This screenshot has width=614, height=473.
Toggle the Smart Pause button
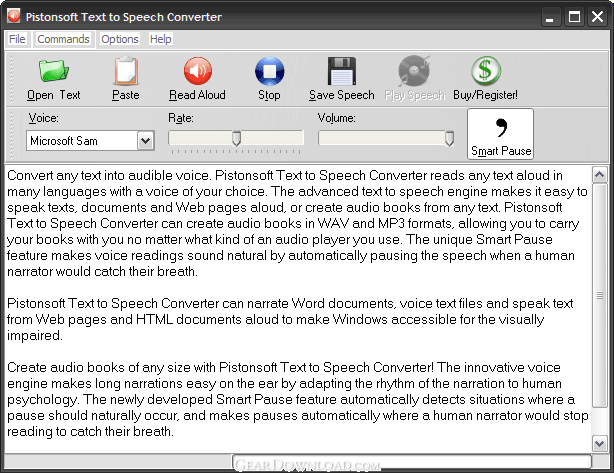pyautogui.click(x=500, y=134)
